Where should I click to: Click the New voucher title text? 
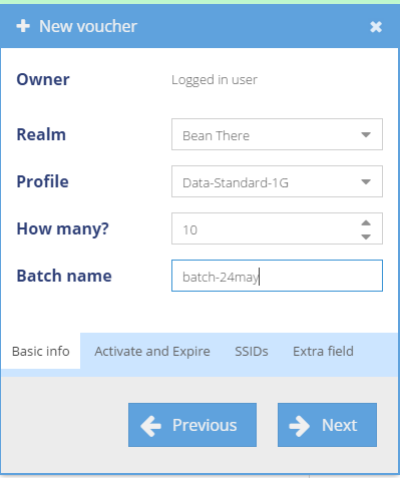(x=88, y=26)
